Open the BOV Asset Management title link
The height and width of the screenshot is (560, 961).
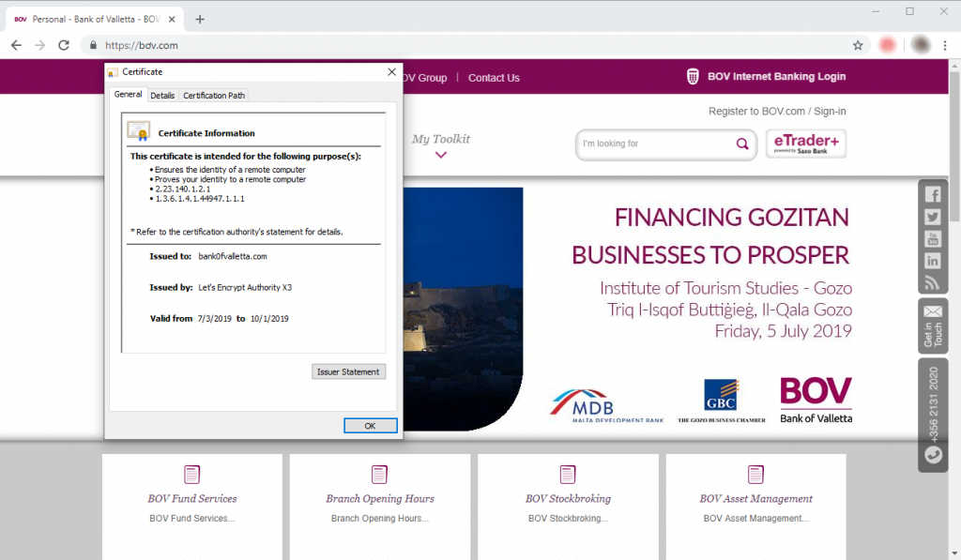[755, 499]
